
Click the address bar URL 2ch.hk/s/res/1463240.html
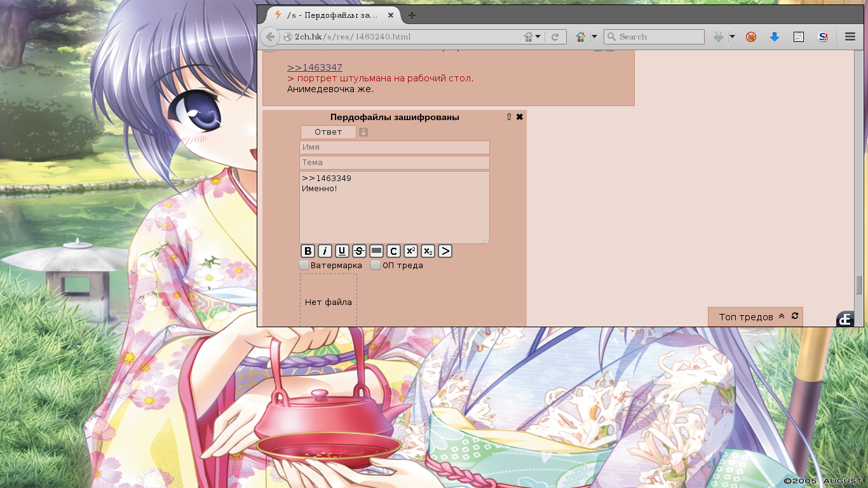coord(353,37)
